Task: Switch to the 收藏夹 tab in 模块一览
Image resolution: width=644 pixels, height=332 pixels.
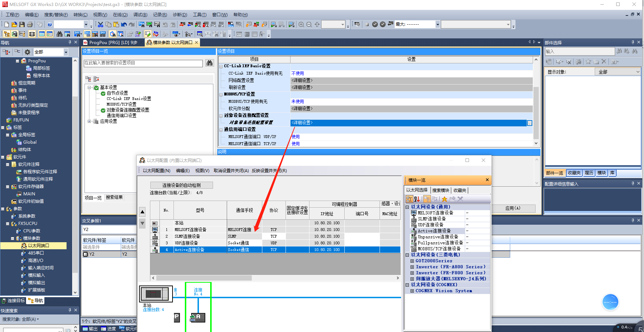Action: tap(459, 190)
